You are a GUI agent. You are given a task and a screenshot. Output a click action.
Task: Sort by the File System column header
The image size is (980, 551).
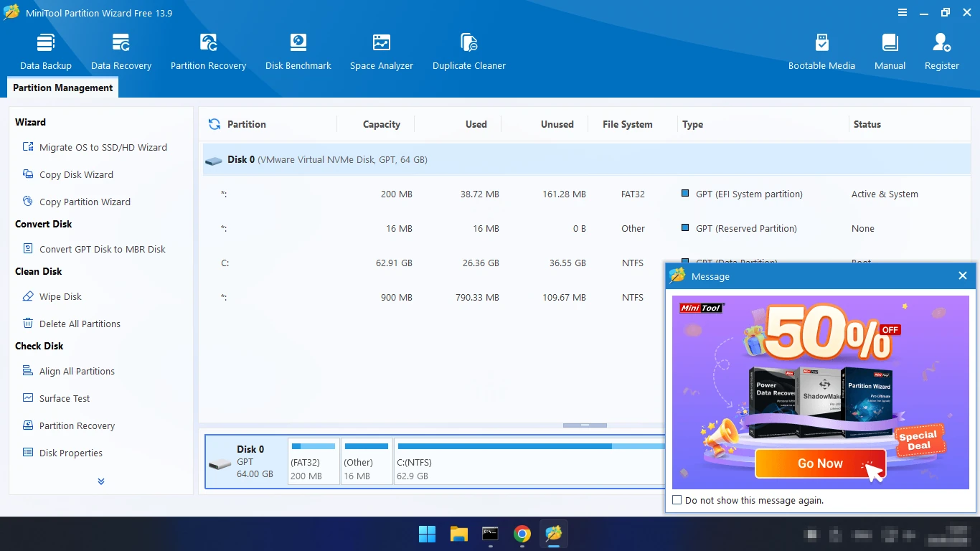(628, 124)
